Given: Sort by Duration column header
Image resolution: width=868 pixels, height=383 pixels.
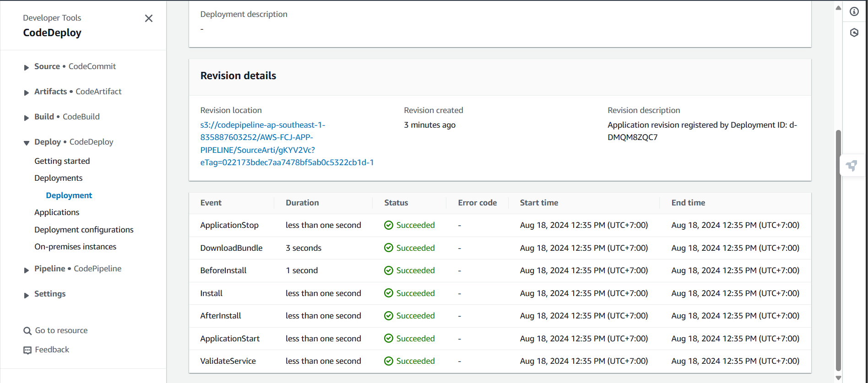Looking at the screenshot, I should click(x=302, y=203).
